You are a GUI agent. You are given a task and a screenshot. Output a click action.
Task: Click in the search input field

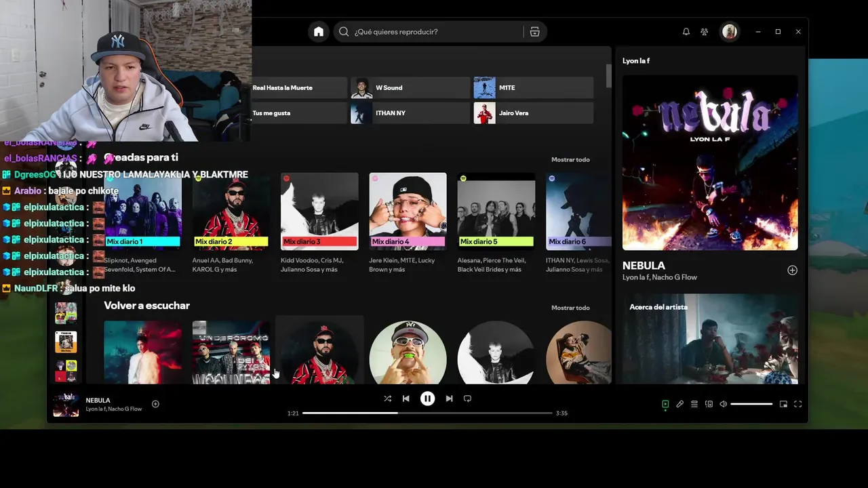coord(437,32)
